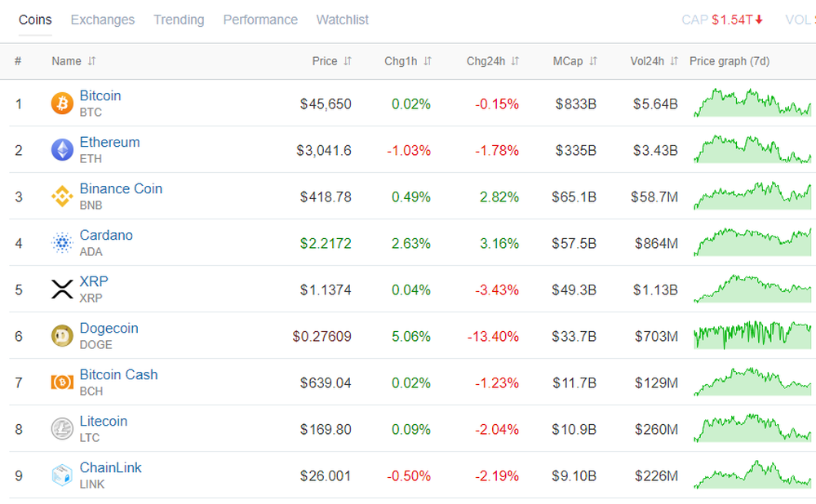Click the Cardano dotted logo icon
This screenshot has width=816, height=504.
click(x=62, y=243)
